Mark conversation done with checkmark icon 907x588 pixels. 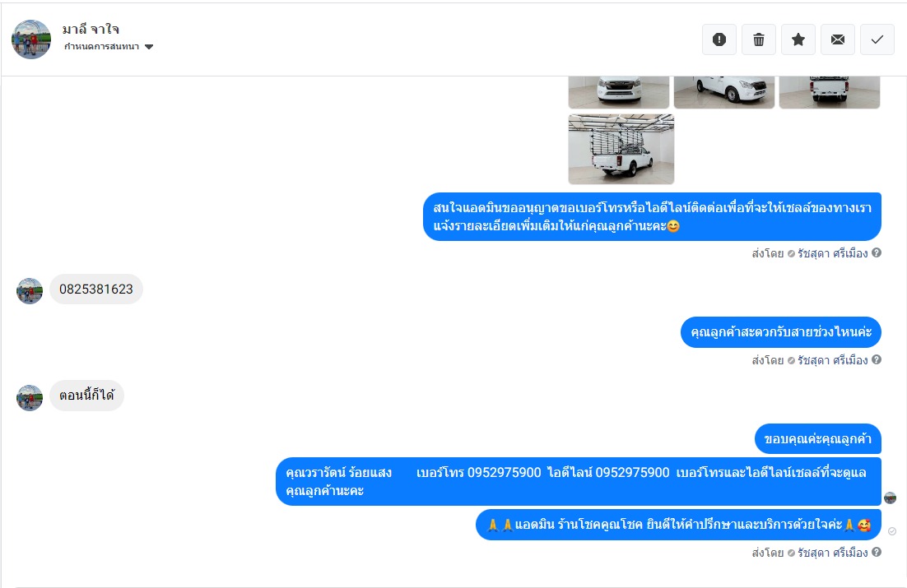877,39
